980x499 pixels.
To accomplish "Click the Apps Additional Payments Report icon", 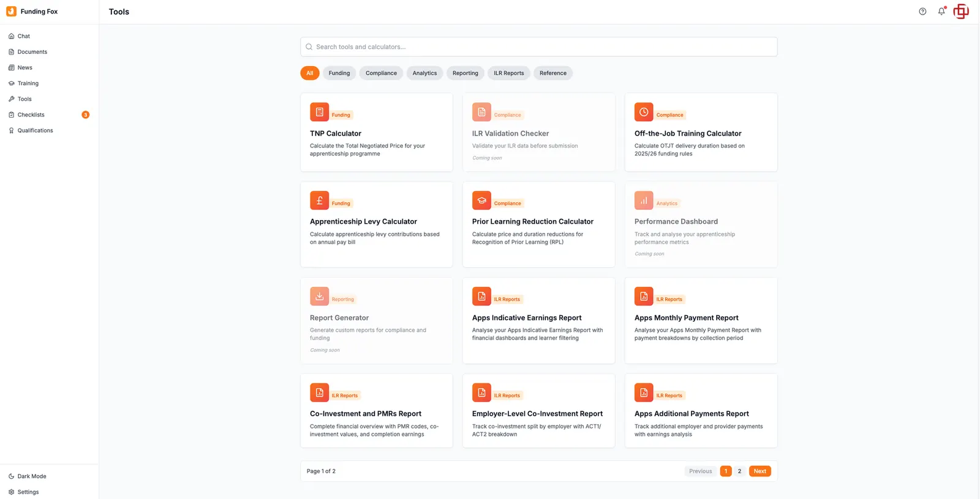I will pos(644,392).
